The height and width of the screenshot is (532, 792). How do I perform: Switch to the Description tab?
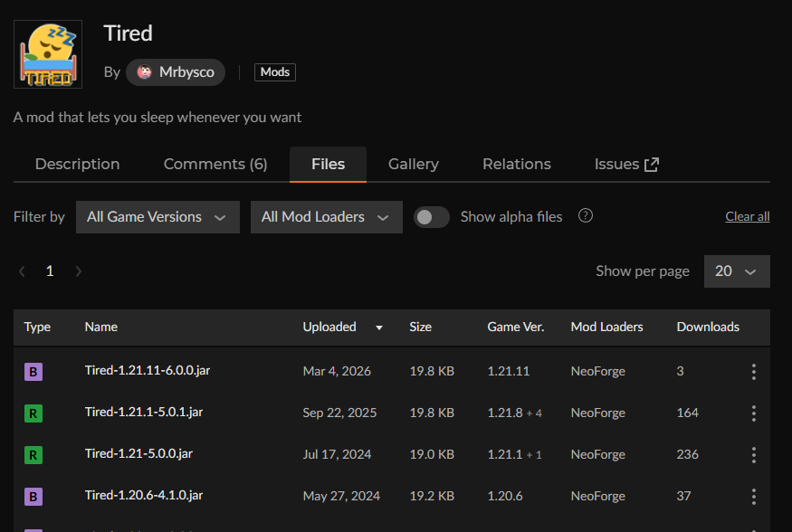coord(77,164)
